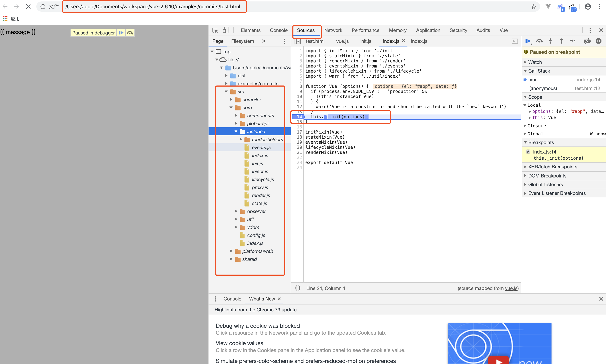The height and width of the screenshot is (364, 606).
Task: Click the vue.js source mapped link
Action: [x=511, y=288]
